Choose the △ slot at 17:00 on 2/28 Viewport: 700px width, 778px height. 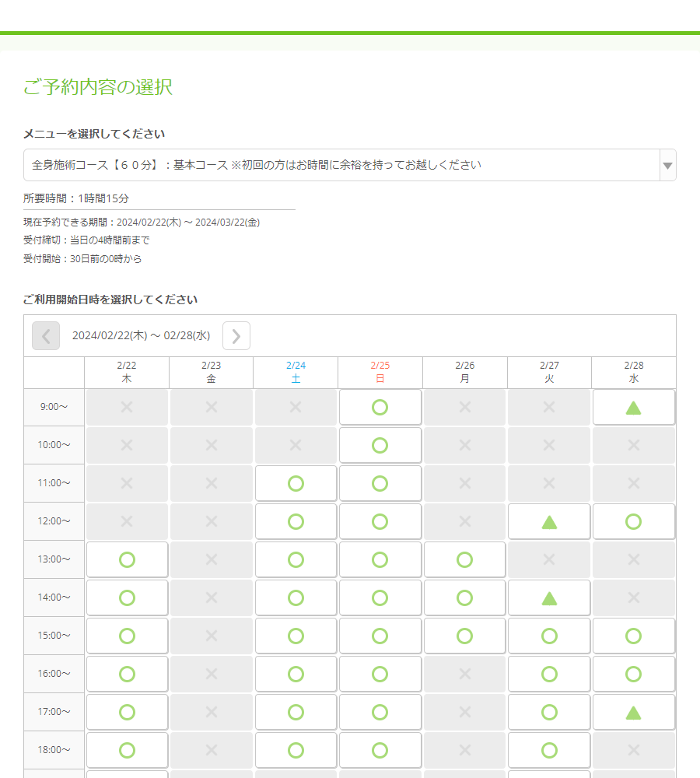633,712
